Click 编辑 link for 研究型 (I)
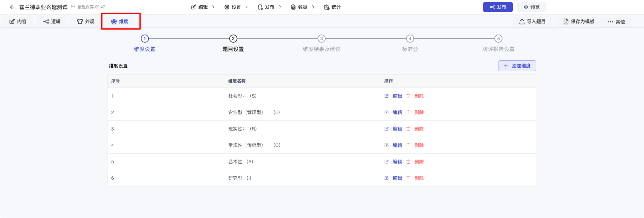Image resolution: width=644 pixels, height=218 pixels. (x=397, y=178)
